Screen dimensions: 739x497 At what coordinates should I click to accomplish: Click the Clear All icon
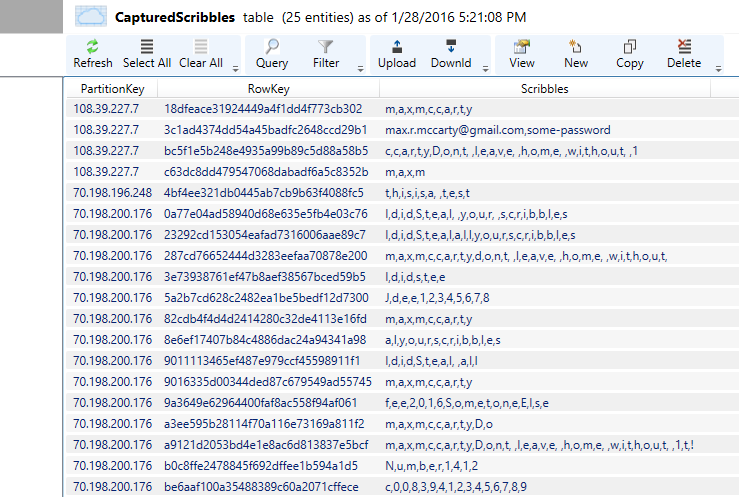tap(201, 47)
